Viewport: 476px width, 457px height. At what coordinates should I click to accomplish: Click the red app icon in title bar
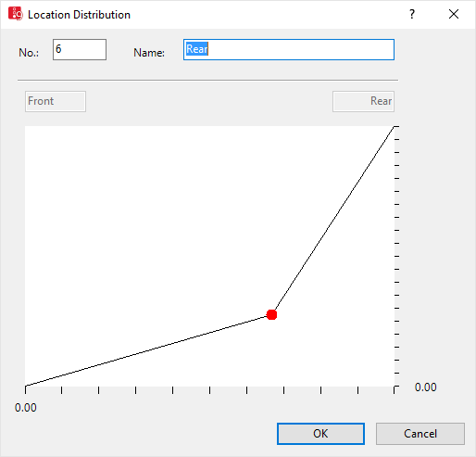pos(16,14)
